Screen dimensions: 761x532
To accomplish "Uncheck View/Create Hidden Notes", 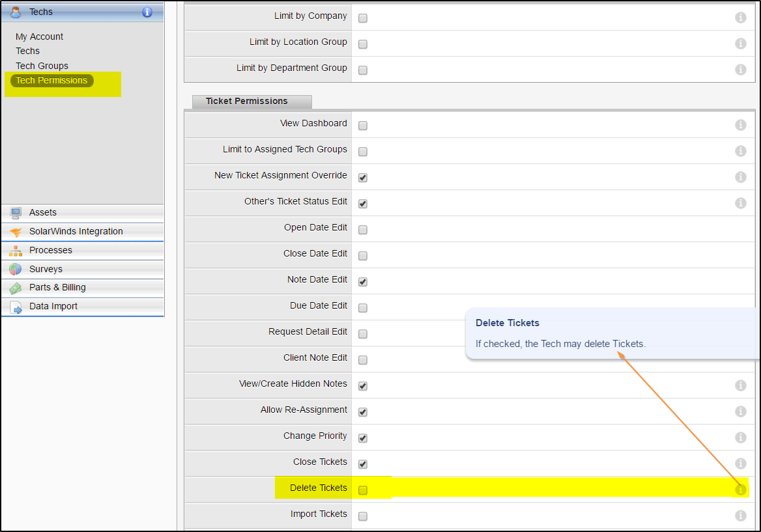I will coord(362,387).
